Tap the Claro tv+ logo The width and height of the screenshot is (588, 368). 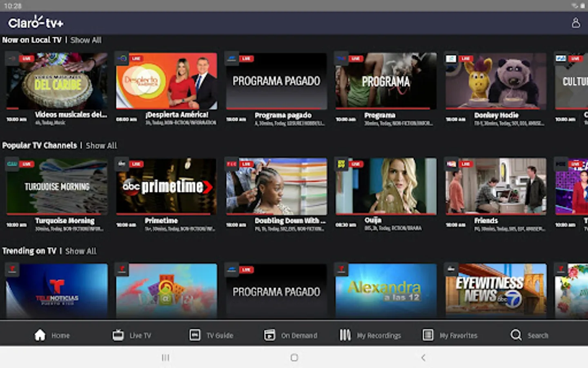click(36, 22)
